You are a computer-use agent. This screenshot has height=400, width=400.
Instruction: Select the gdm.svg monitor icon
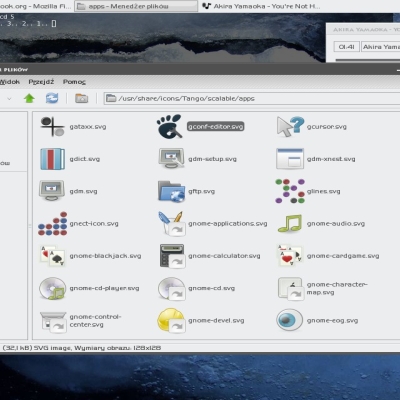[51, 191]
